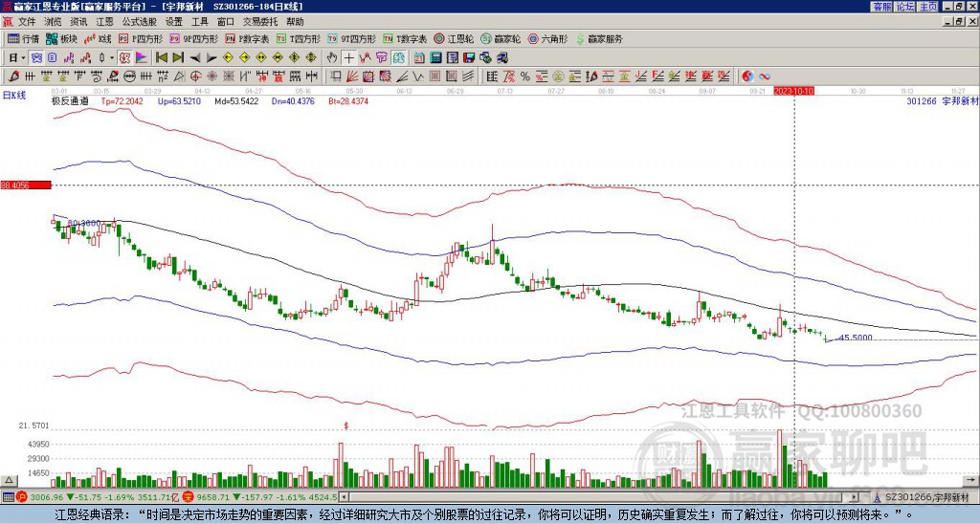Image resolution: width=980 pixels, height=524 pixels.
Task: Click the 板块 toolbar button
Action: click(x=62, y=38)
